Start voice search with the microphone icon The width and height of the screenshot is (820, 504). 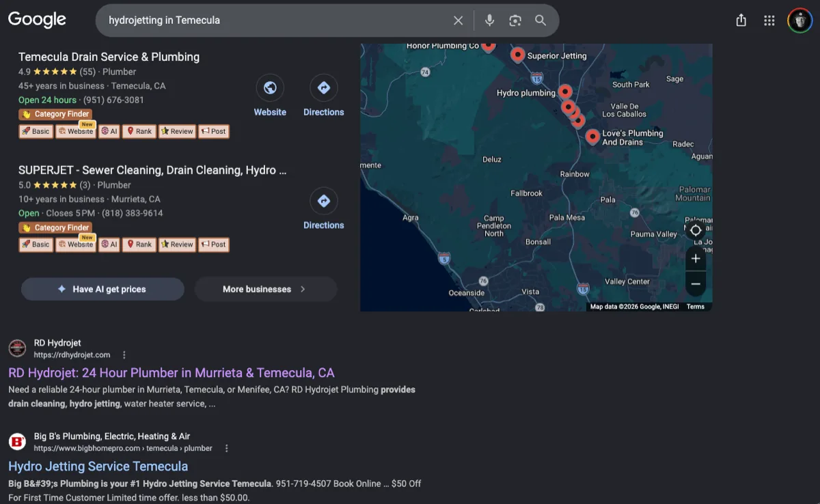[x=489, y=20]
